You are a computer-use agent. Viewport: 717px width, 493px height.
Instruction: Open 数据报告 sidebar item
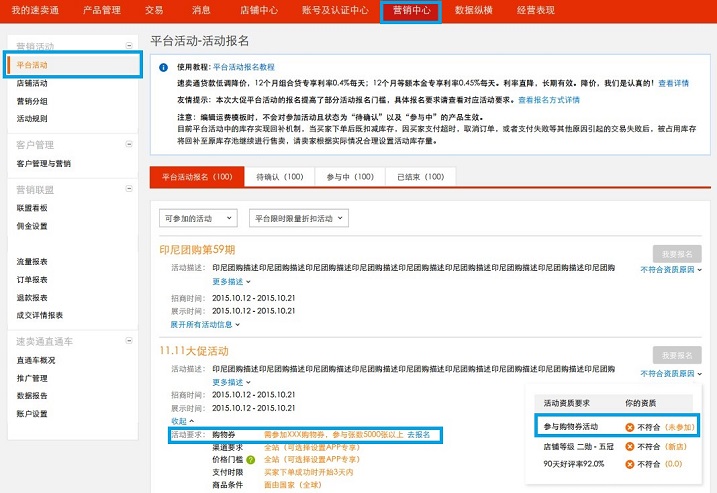tap(32, 396)
